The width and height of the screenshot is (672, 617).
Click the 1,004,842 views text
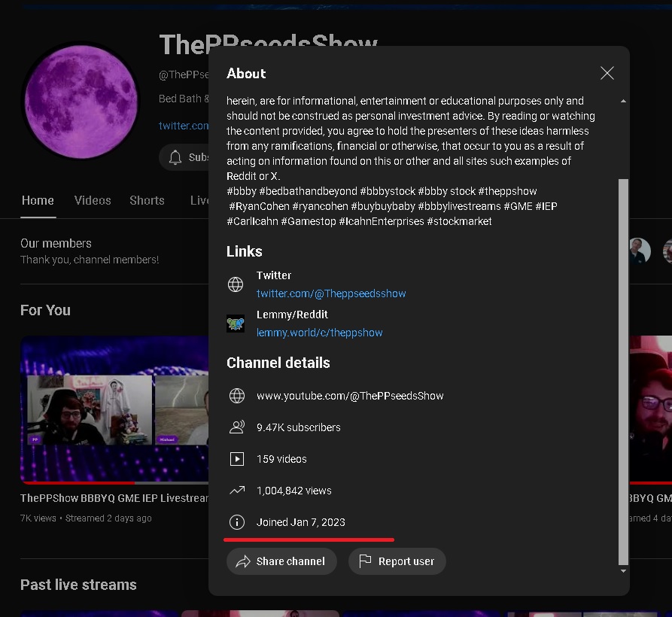coord(294,491)
